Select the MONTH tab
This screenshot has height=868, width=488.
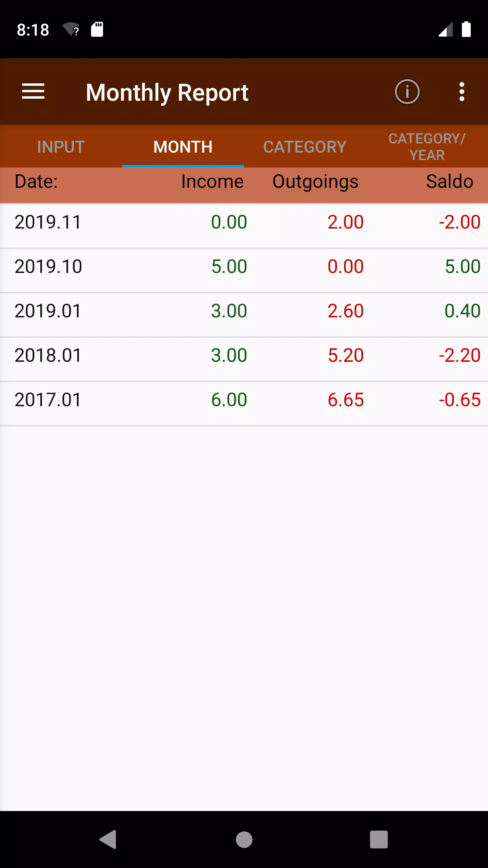click(183, 146)
